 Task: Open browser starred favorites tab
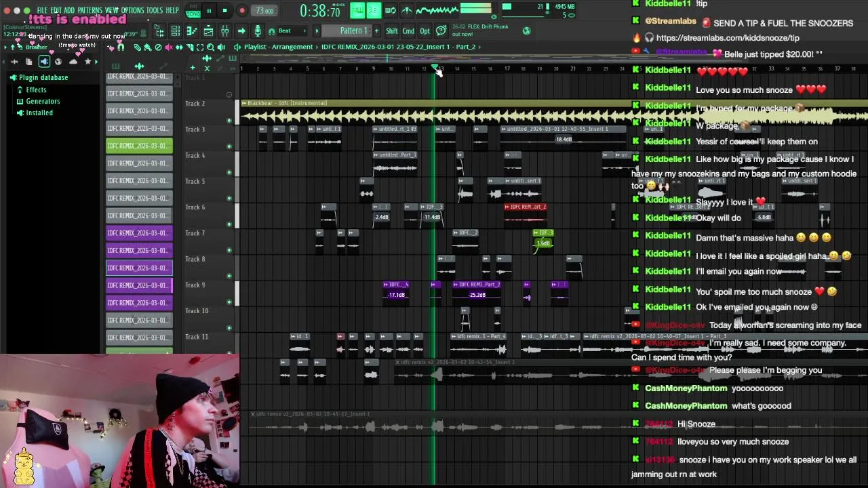click(x=87, y=62)
